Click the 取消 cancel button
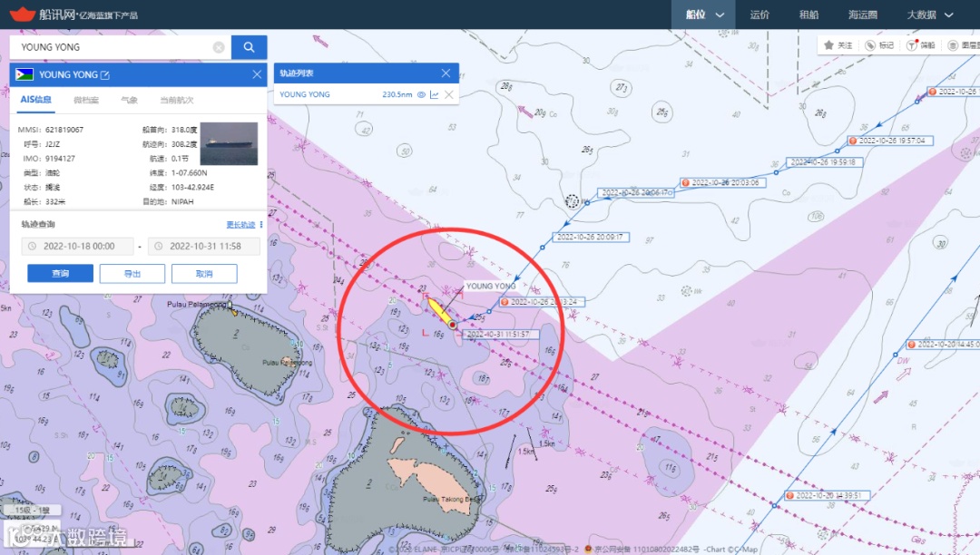This screenshot has width=980, height=555. pyautogui.click(x=204, y=274)
